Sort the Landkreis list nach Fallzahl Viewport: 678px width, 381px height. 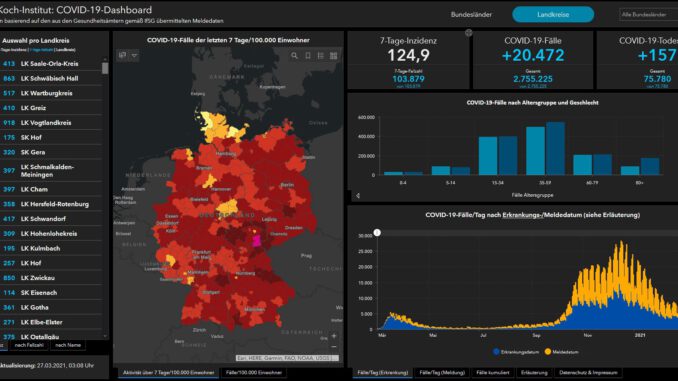click(x=29, y=345)
